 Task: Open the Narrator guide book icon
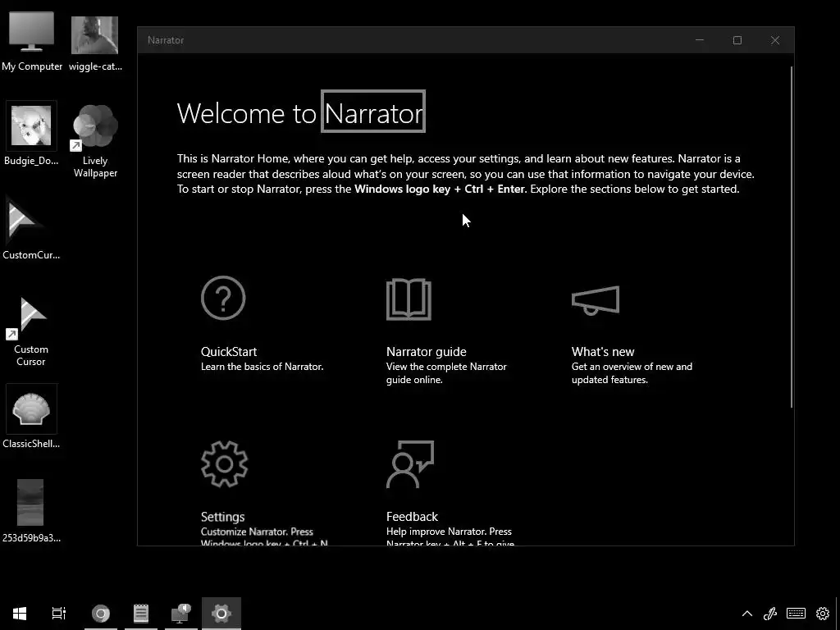(x=409, y=299)
